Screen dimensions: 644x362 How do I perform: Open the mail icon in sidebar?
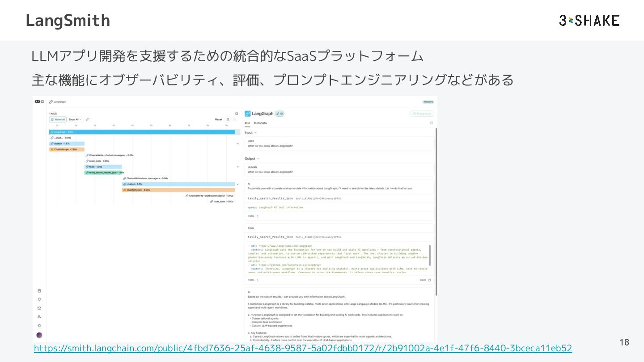tap(39, 308)
